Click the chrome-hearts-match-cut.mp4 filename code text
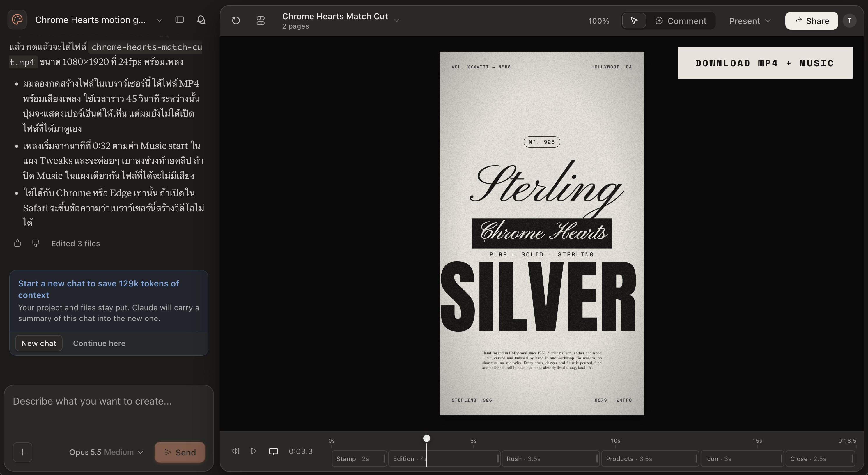Viewport: 868px width, 475px height. [x=106, y=54]
